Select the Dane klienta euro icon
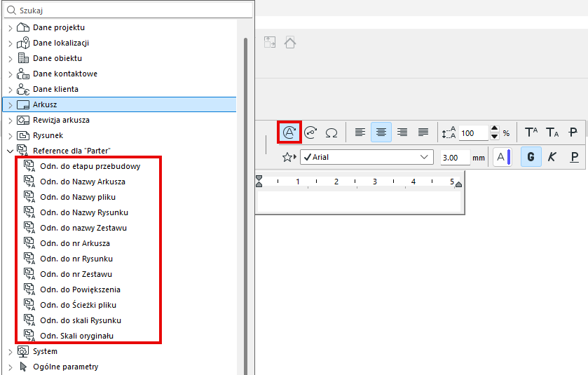Image resolution: width=588 pixels, height=375 pixels. 23,89
